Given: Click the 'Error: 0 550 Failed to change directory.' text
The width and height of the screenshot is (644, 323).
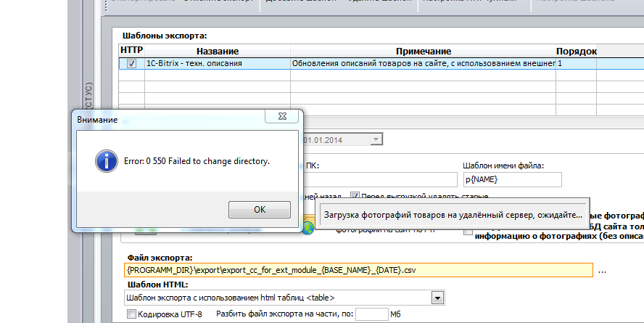Looking at the screenshot, I should pyautogui.click(x=197, y=161).
